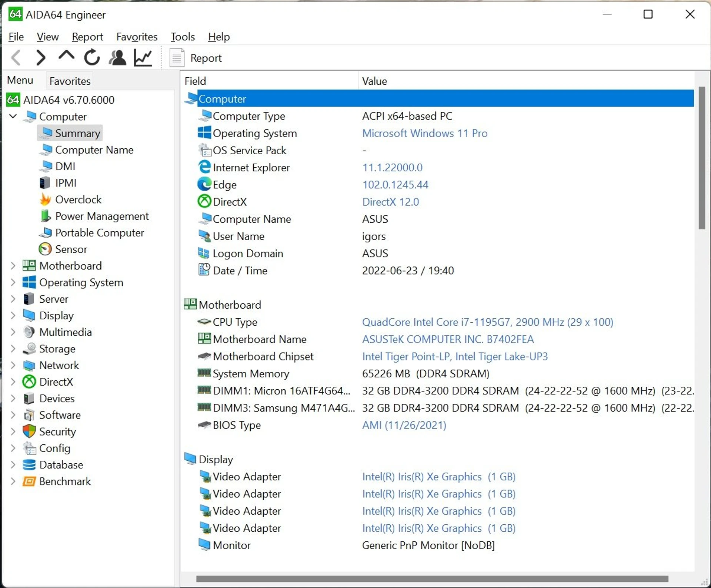The height and width of the screenshot is (588, 711).
Task: Expand the Multimedia tree node
Action: tap(13, 332)
